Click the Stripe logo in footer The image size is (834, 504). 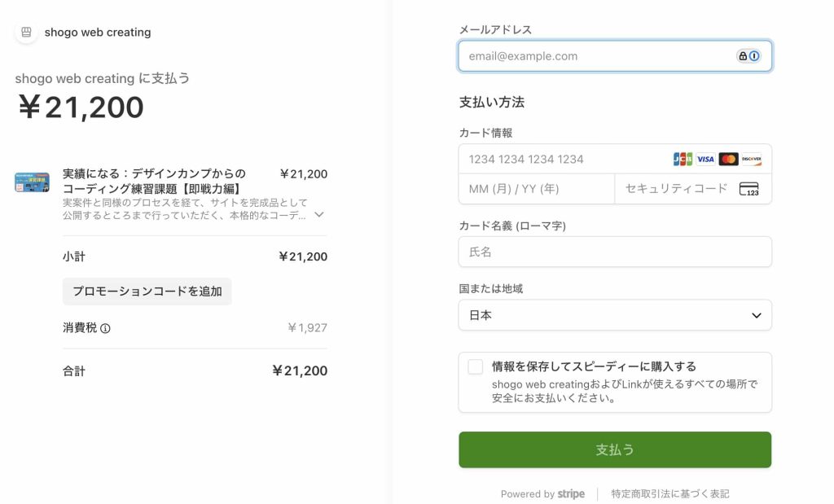571,494
